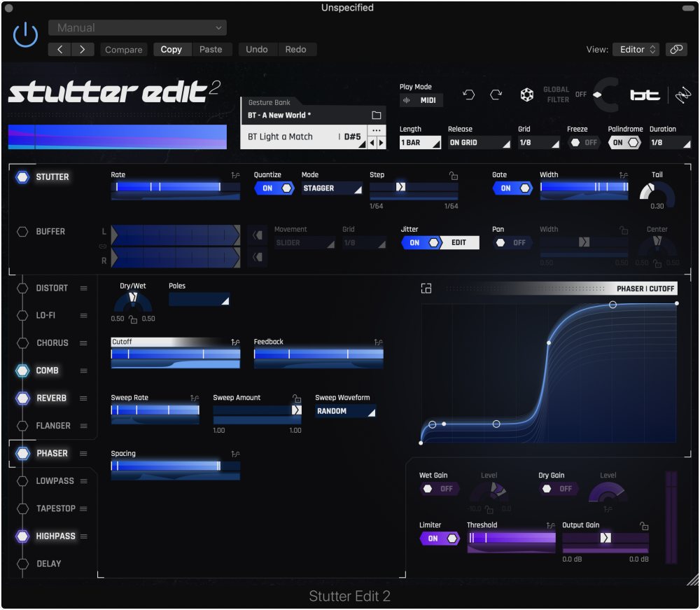Image resolution: width=700 pixels, height=610 pixels.
Task: Click the BT logo in the header
Action: (x=645, y=95)
